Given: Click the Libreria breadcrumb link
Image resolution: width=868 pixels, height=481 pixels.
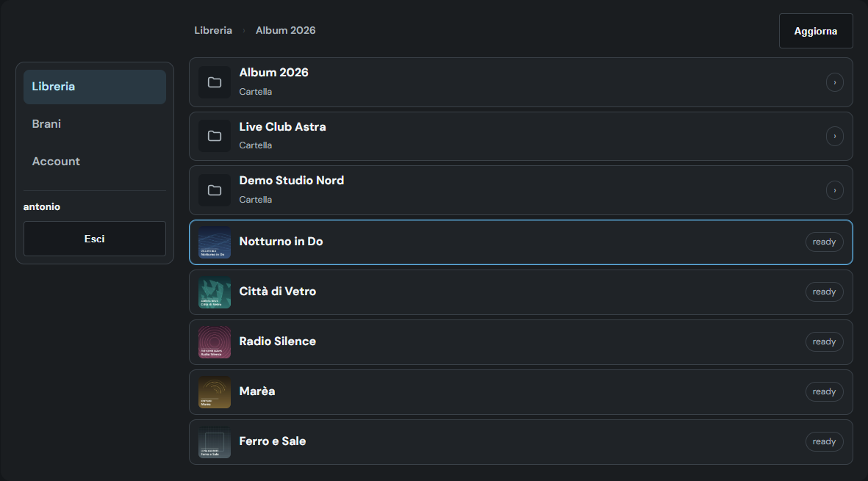Looking at the screenshot, I should [213, 30].
